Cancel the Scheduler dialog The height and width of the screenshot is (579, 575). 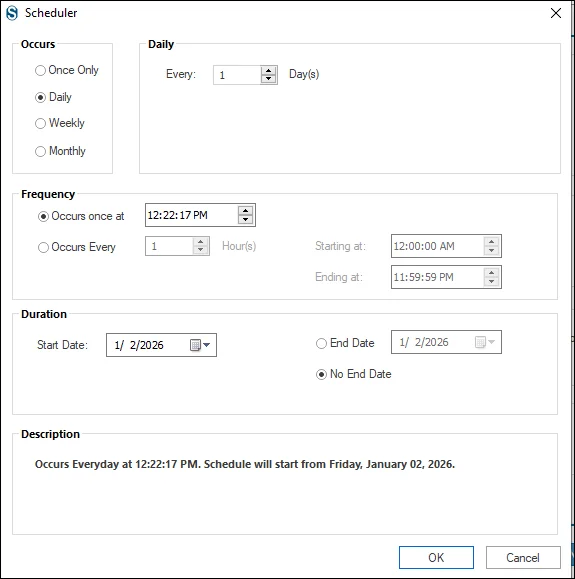523,558
